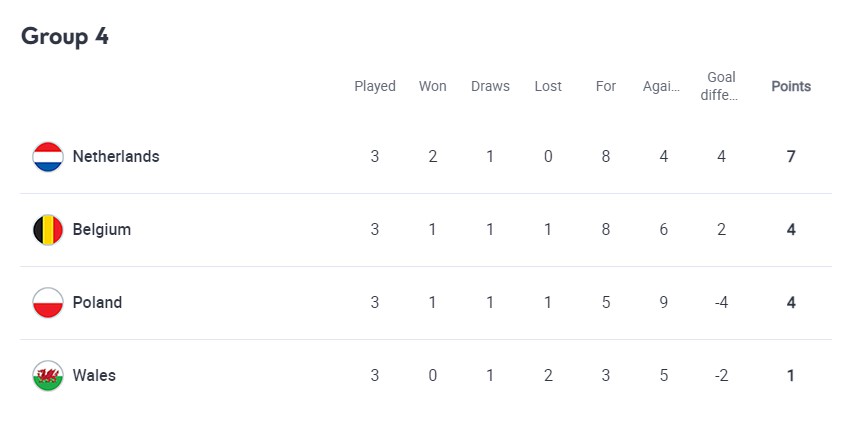Image resolution: width=850 pixels, height=433 pixels.
Task: Open the Poland team name
Action: click(x=98, y=302)
